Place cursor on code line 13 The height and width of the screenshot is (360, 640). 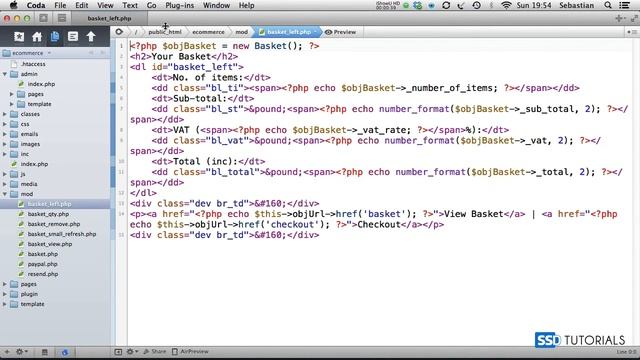coord(224,203)
